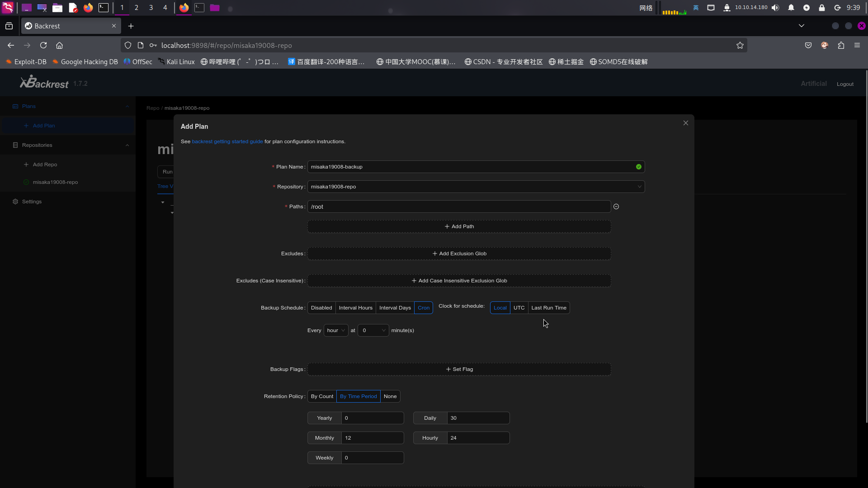Open the Repository dropdown
This screenshot has height=488, width=868.
coord(476,187)
